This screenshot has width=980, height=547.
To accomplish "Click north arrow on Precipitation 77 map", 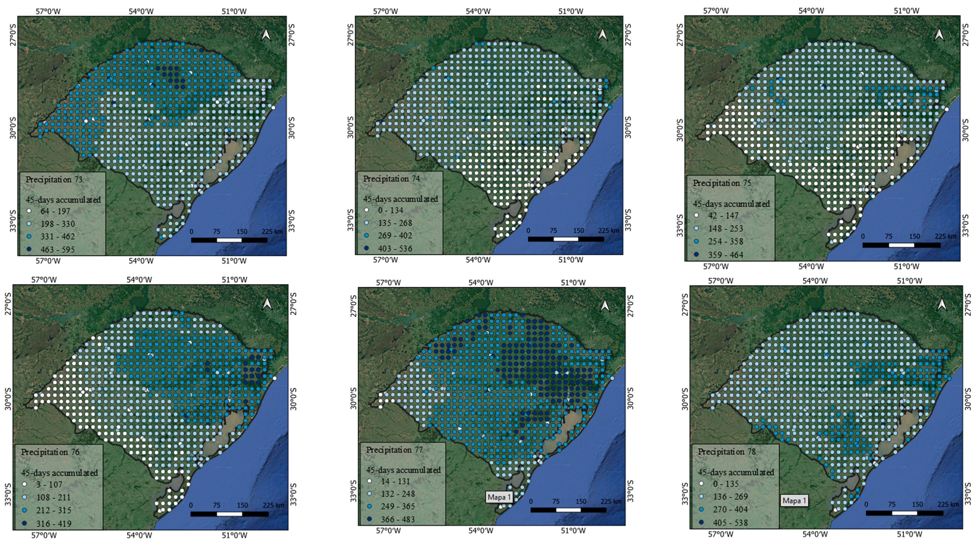I will pyautogui.click(x=605, y=306).
